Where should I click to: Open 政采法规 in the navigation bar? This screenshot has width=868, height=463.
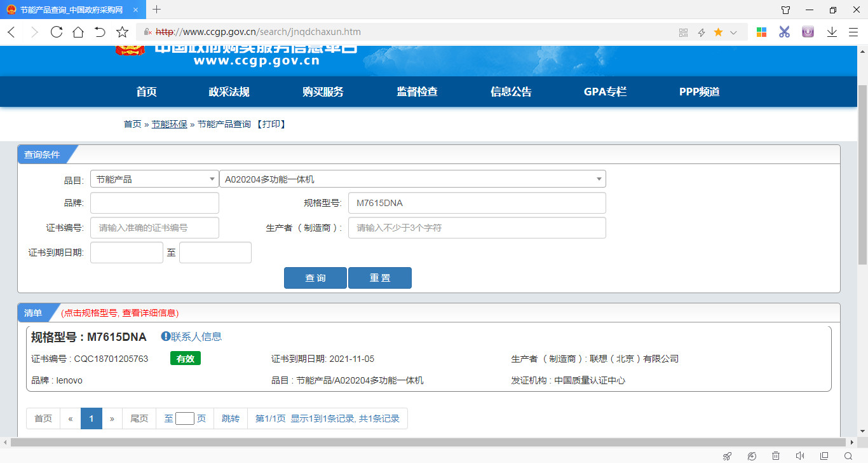click(229, 92)
